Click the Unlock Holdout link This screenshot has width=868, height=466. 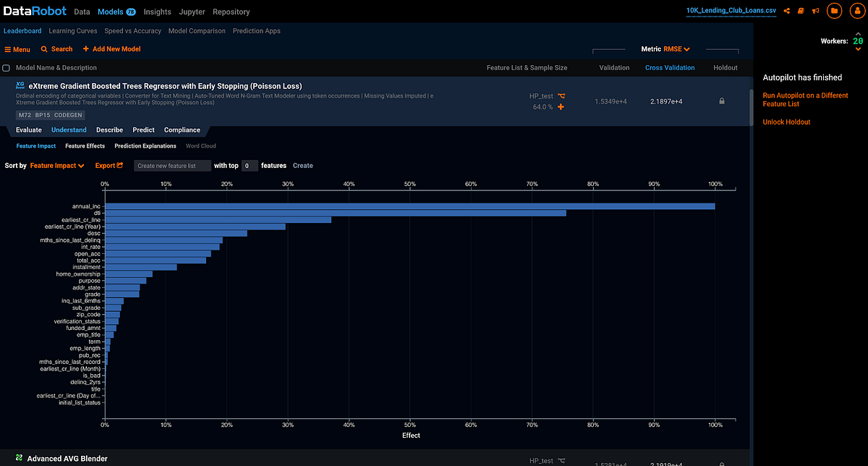click(786, 122)
